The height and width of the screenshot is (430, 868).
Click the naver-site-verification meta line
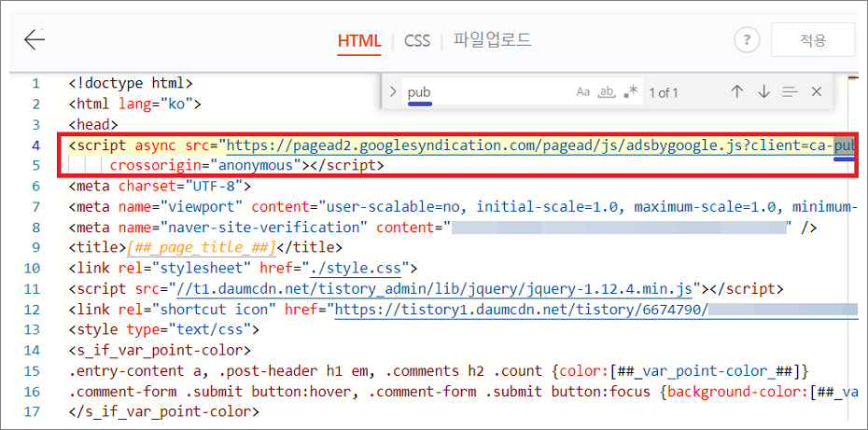(x=442, y=228)
